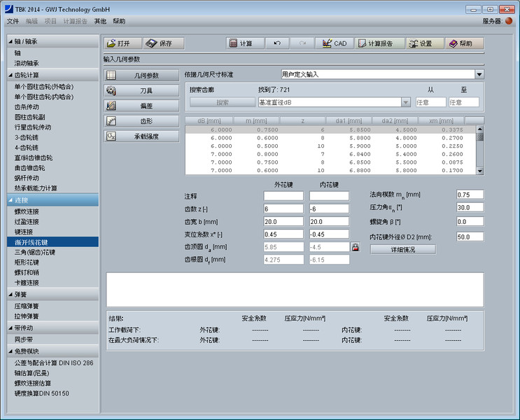Screen dimensions: 520x420
Task: Select the 刀具 tool section button
Action: 141,90
